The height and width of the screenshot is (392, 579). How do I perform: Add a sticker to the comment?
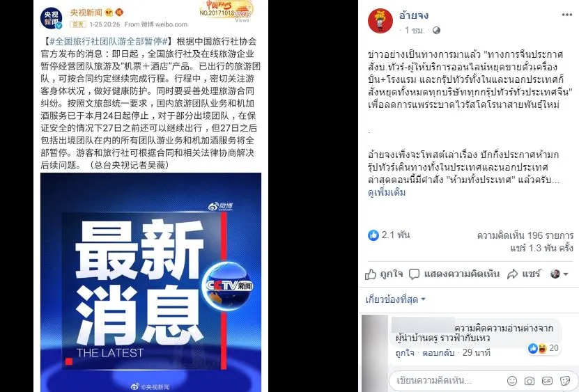564,381
